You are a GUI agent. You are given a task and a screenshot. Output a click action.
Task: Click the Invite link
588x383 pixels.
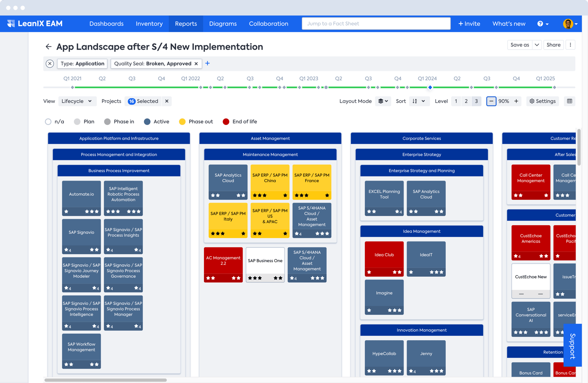pyautogui.click(x=469, y=23)
